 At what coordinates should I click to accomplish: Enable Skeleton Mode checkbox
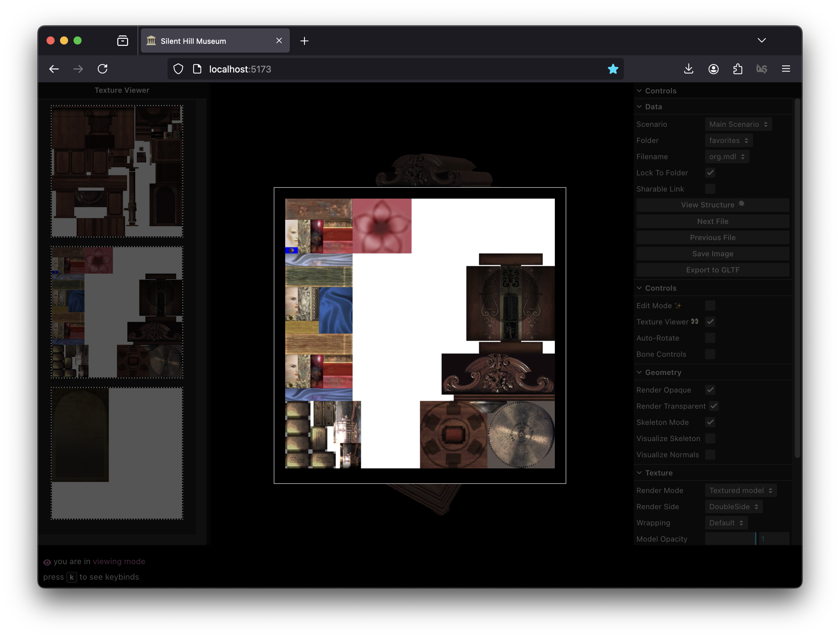tap(710, 422)
